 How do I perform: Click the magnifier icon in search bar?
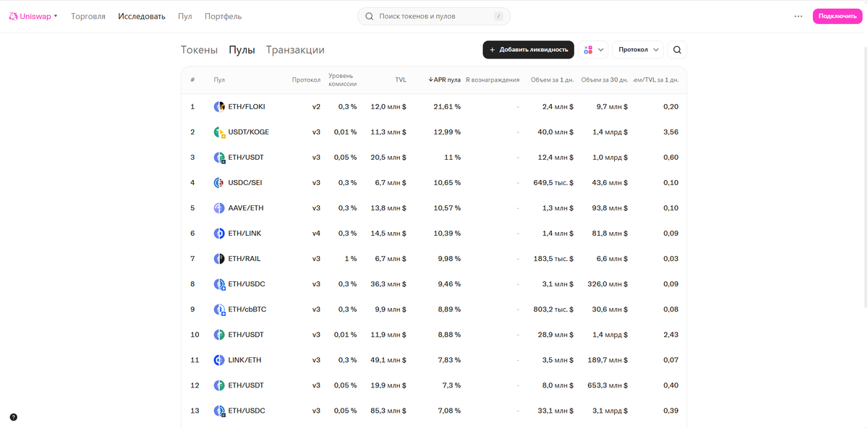(x=370, y=16)
